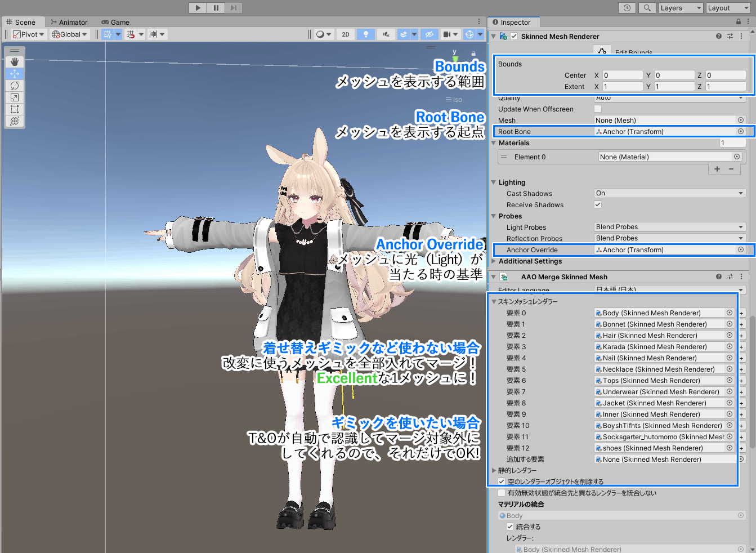Toggle grid visibility icon

[x=108, y=34]
